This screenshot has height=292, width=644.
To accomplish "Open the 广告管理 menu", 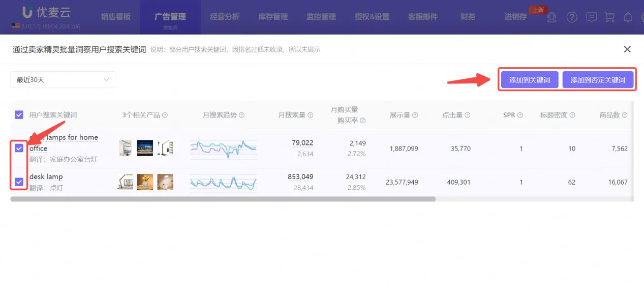I will tap(170, 17).
